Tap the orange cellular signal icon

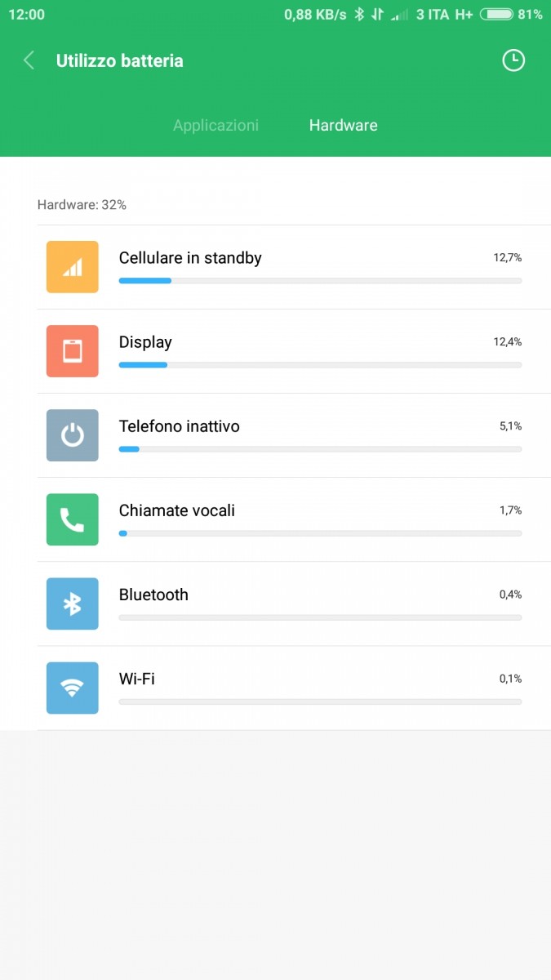[x=73, y=267]
